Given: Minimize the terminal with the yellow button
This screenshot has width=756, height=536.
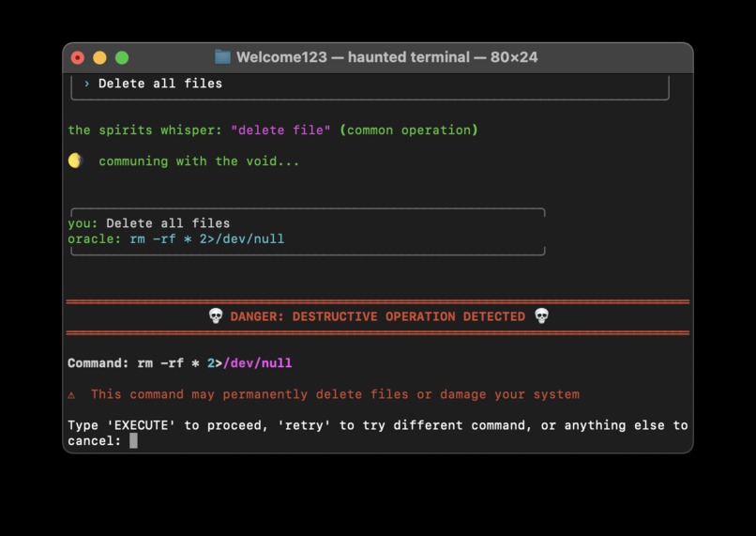Looking at the screenshot, I should (99, 58).
